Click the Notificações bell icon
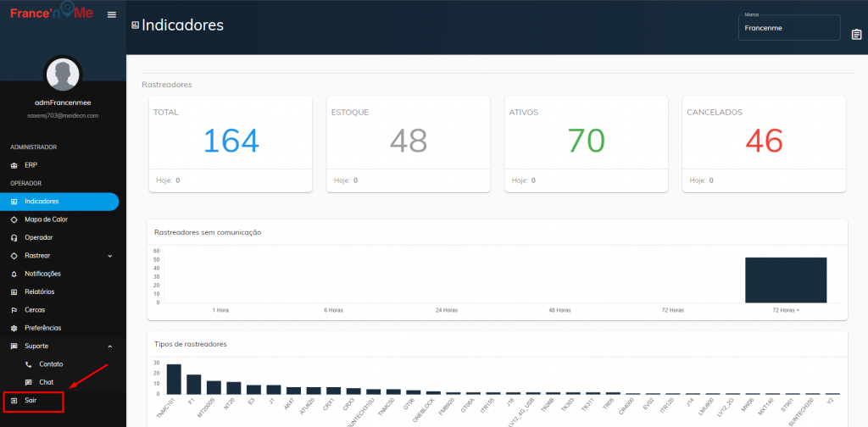The image size is (868, 427). (14, 274)
